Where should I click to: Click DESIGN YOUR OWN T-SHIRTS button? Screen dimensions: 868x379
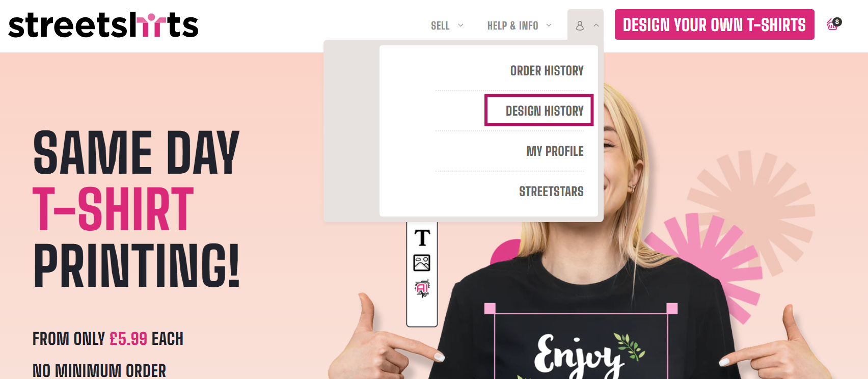tap(714, 24)
